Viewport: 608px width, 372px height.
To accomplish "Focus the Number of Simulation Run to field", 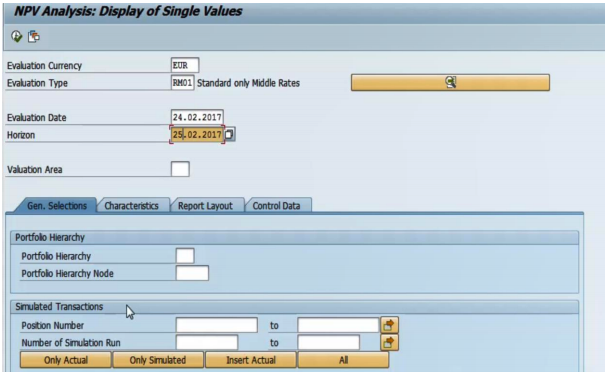I will [328, 343].
